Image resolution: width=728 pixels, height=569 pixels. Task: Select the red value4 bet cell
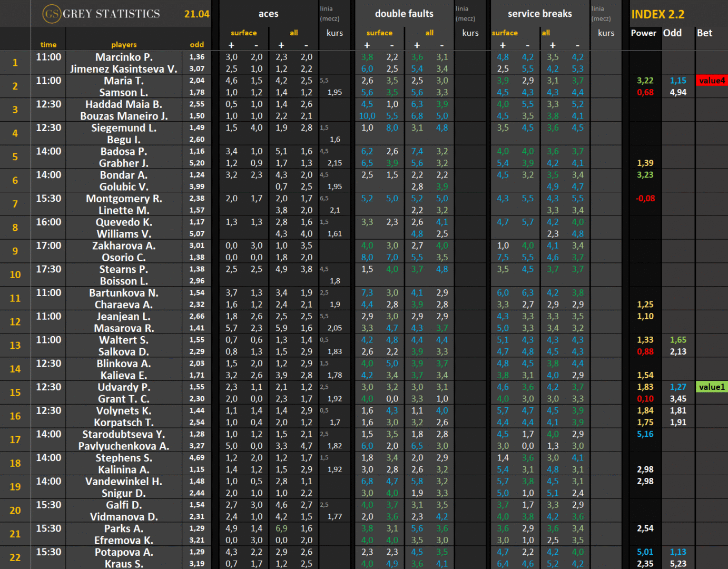(712, 81)
